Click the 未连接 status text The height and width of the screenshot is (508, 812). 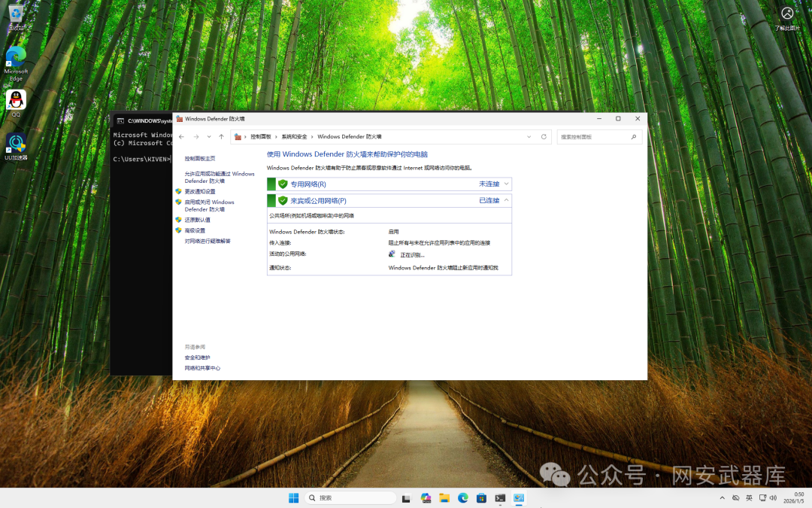coord(489,184)
